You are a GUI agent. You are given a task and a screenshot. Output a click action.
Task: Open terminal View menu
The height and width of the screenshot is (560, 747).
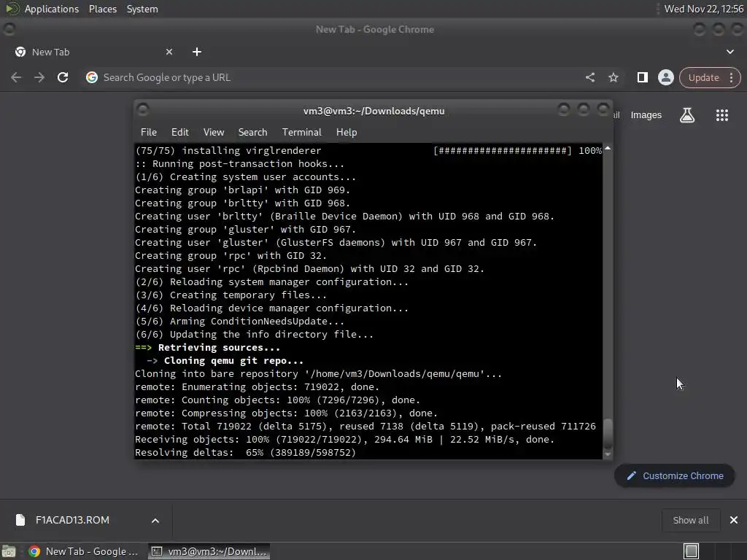coord(214,133)
